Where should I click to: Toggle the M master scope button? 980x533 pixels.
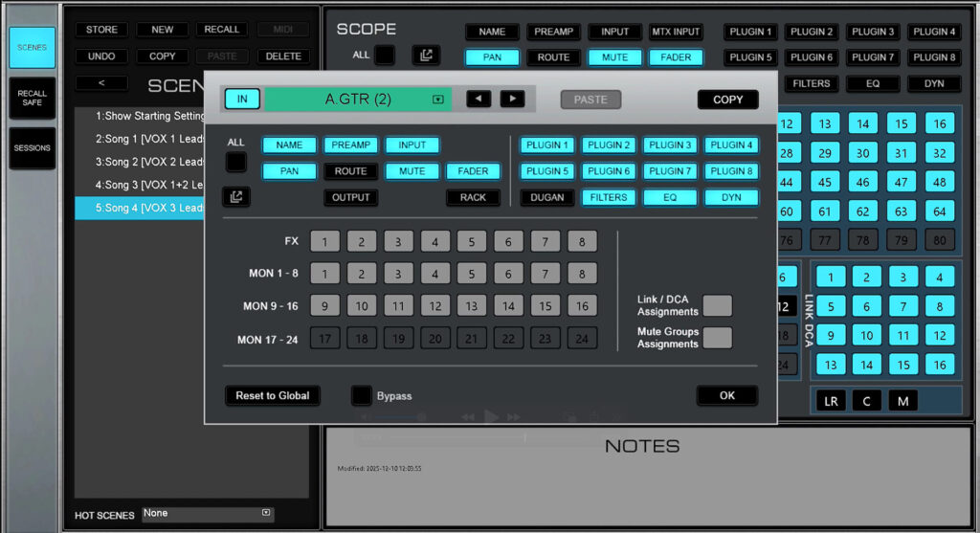coord(903,401)
